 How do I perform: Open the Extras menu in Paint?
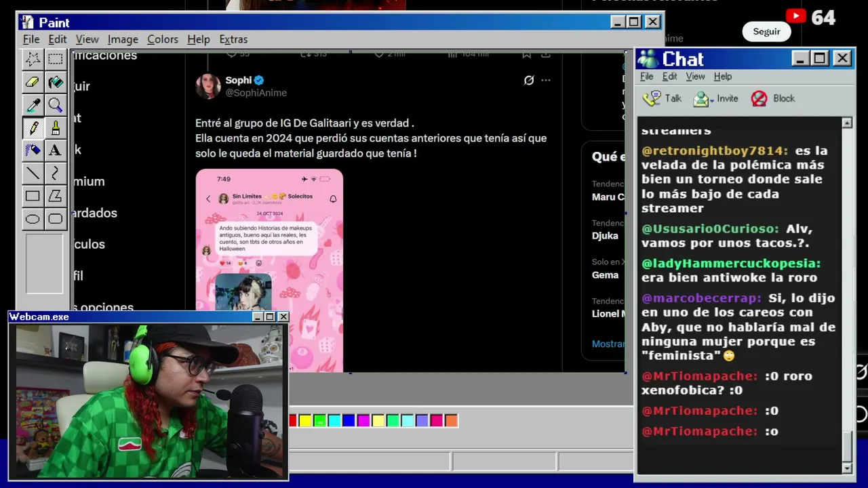233,39
